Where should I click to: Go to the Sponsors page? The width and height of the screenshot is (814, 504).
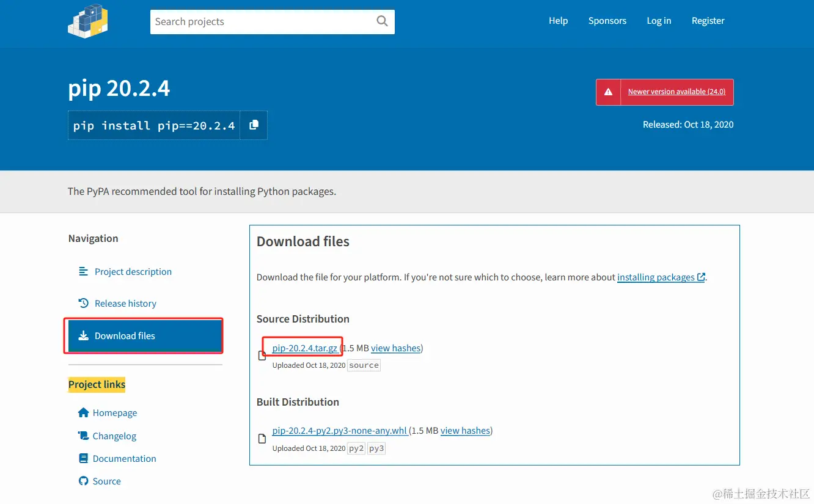(x=607, y=21)
